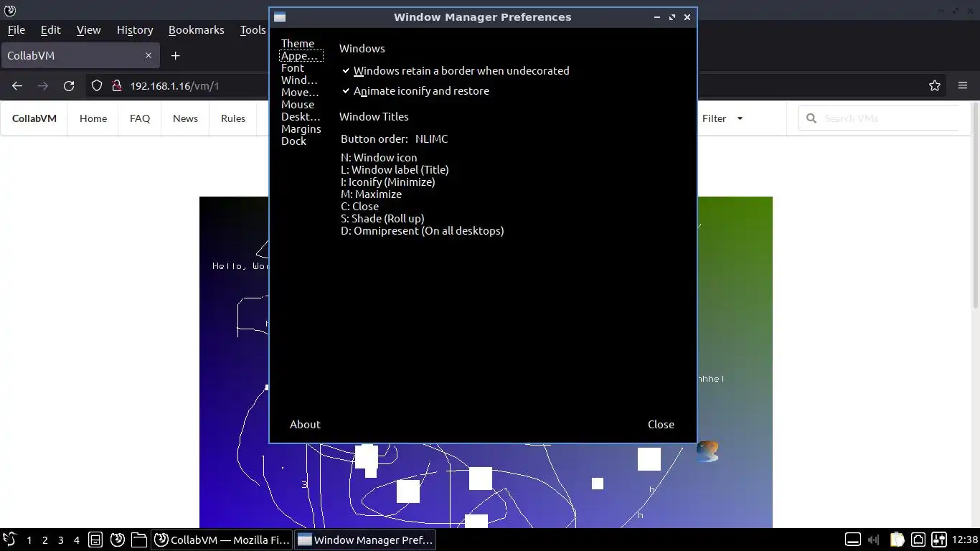Viewport: 980px width, 551px height.
Task: Maximize the Window Manager Preferences dialog
Action: click(x=672, y=17)
